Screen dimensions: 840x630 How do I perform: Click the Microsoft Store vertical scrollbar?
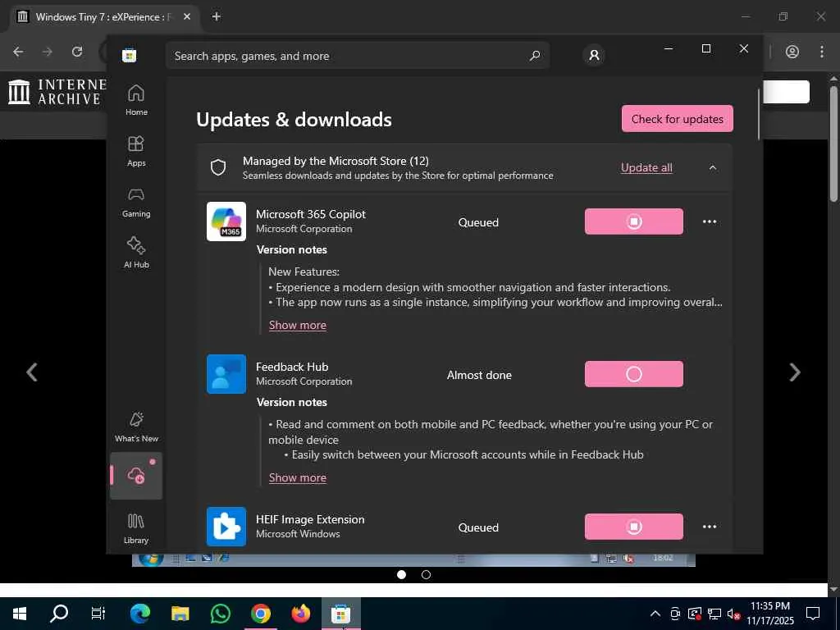759,115
